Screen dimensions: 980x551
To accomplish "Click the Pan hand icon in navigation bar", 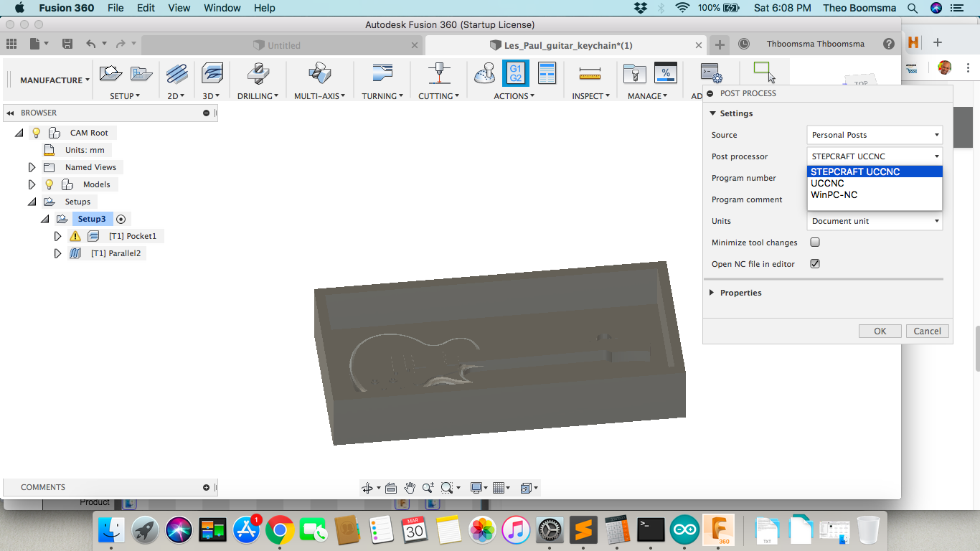I will pos(410,488).
